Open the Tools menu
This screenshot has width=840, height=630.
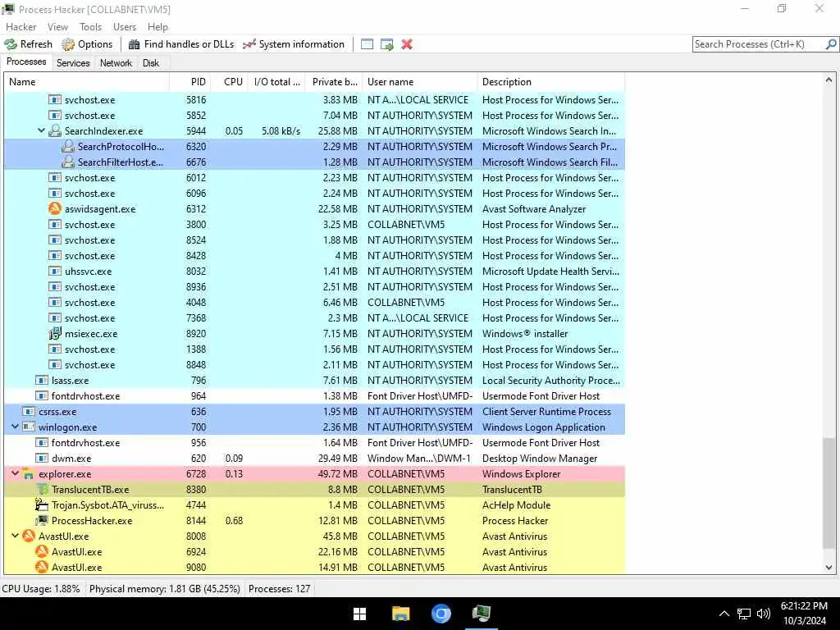90,27
